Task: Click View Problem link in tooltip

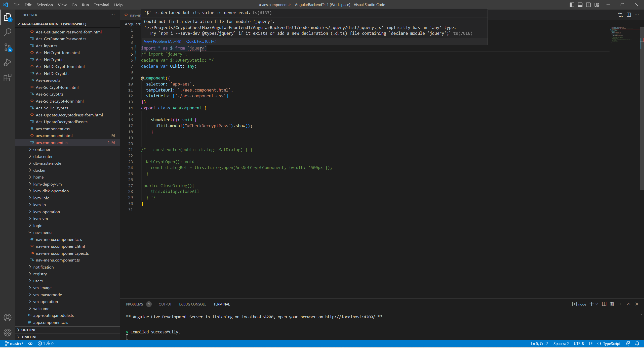Action: click(x=162, y=41)
